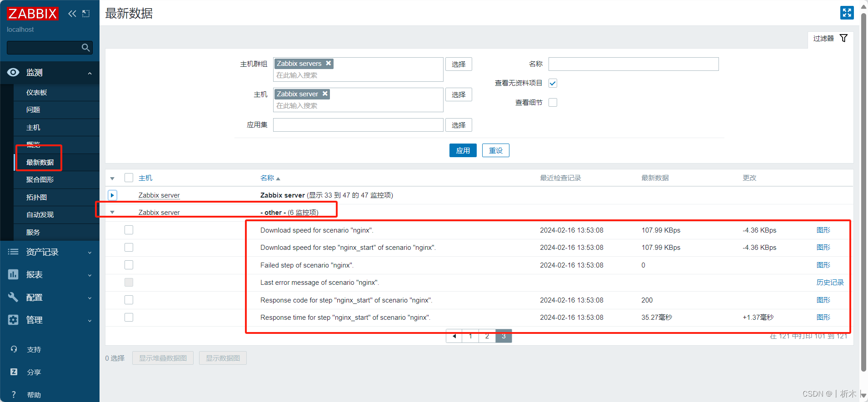
Task: Open 最新数据 in the sidebar
Action: coord(40,162)
